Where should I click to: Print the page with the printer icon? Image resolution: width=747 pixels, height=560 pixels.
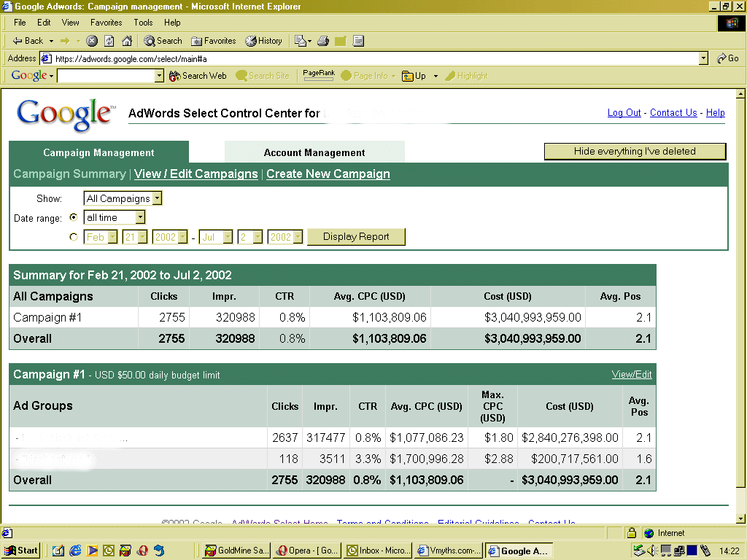[x=323, y=41]
